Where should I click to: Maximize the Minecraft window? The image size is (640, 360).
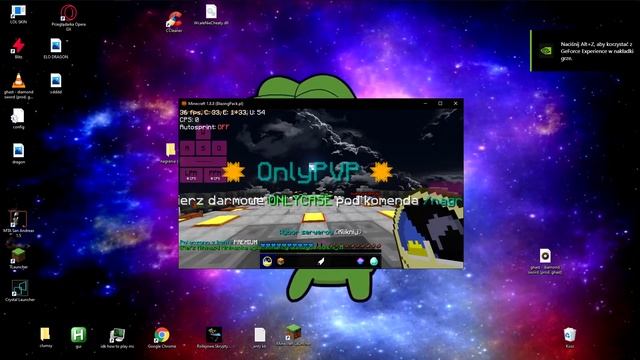pyautogui.click(x=440, y=103)
